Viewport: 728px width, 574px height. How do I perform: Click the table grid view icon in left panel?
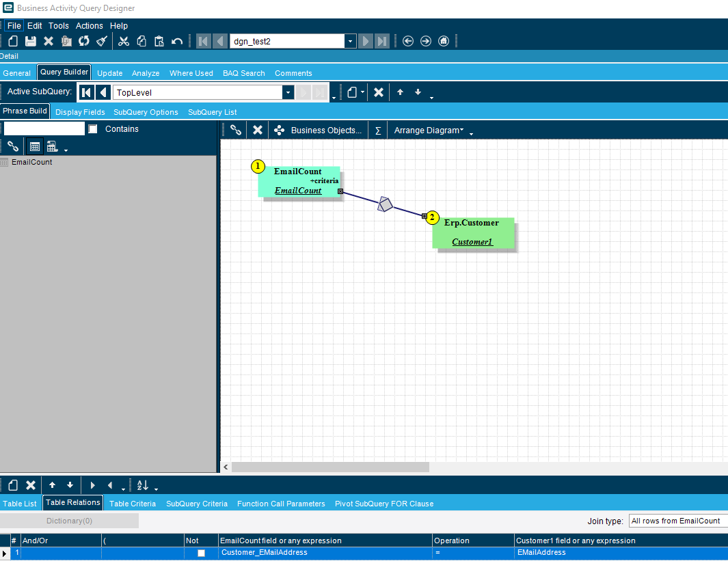click(35, 147)
